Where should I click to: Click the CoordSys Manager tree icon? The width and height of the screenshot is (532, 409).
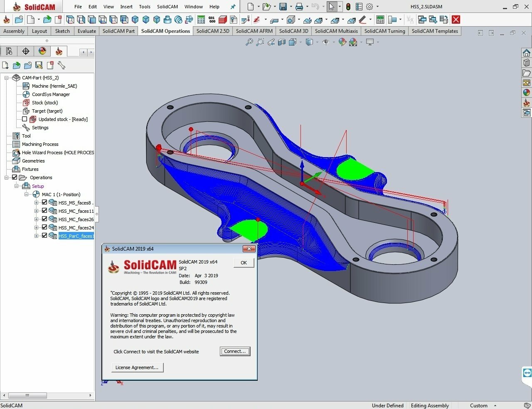(26, 94)
